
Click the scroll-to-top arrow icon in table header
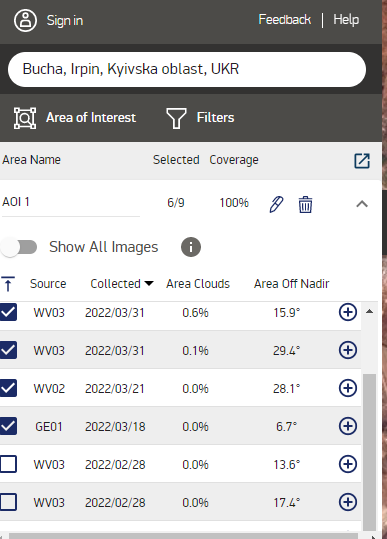(x=8, y=284)
